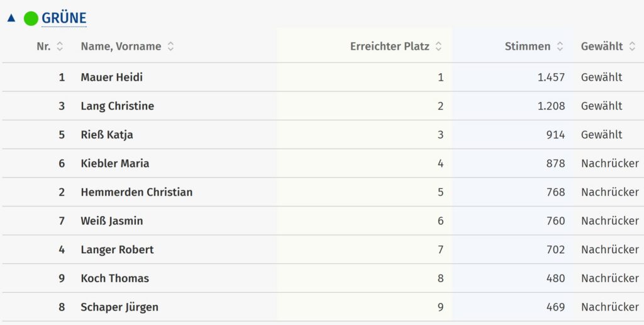Click the Rieß Katja name cell
The height and width of the screenshot is (325, 644).
[107, 135]
